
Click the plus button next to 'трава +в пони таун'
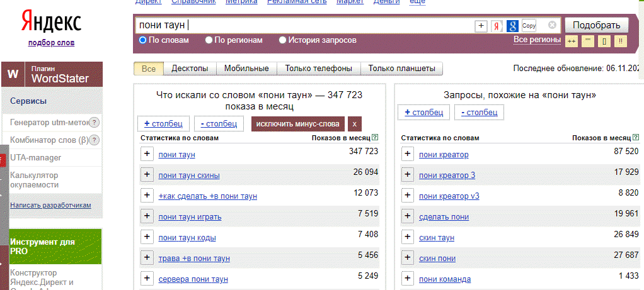tap(147, 257)
